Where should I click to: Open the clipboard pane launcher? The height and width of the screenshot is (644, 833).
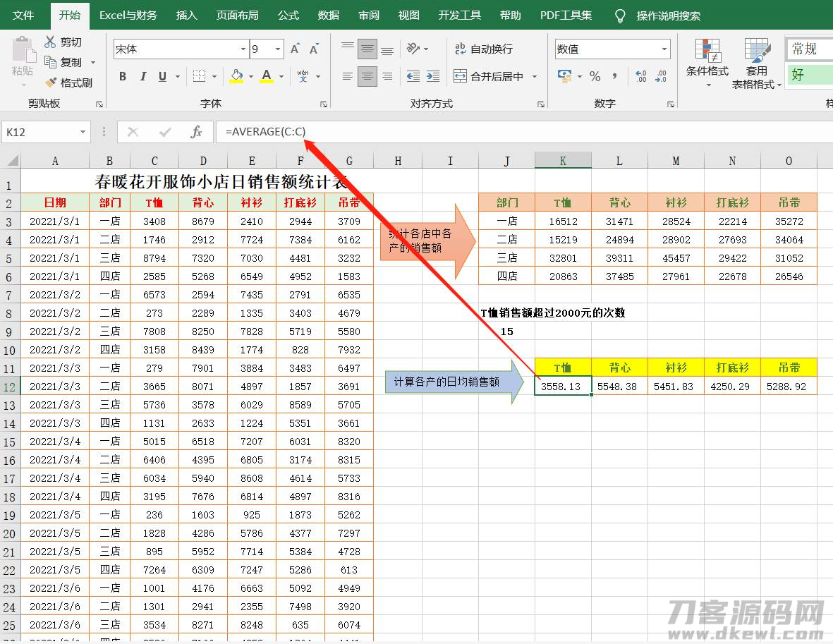pos(99,104)
